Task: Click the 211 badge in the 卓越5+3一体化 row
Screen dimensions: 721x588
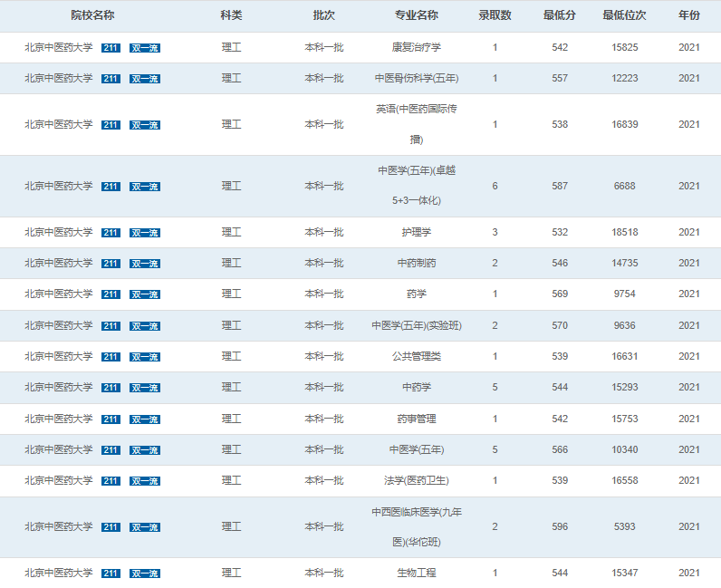Action: [111, 187]
